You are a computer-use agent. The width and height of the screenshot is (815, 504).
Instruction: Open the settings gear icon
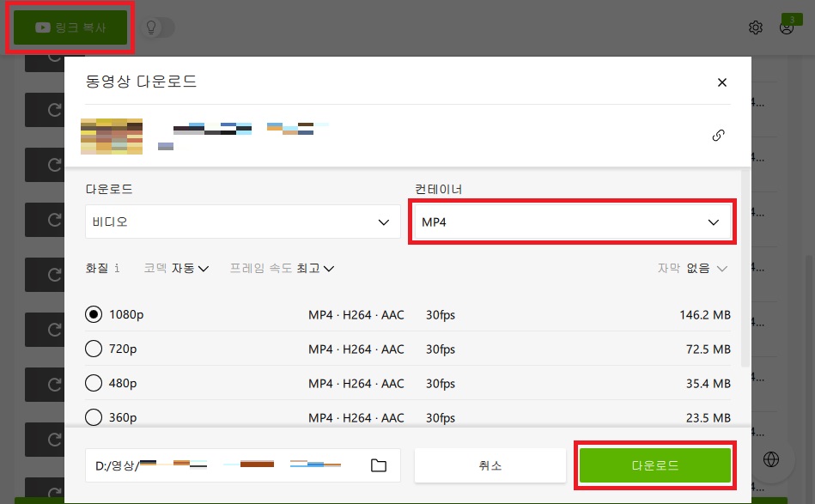(x=755, y=27)
